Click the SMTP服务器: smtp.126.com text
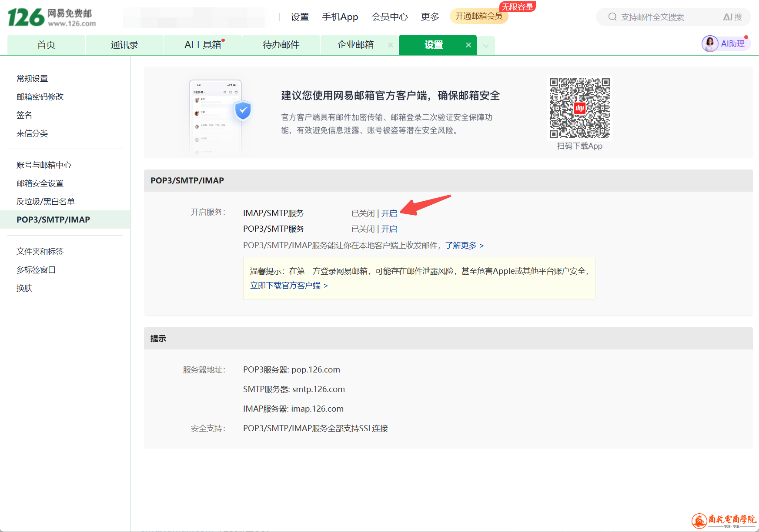Screen dimensions: 759x532 click(x=294, y=389)
